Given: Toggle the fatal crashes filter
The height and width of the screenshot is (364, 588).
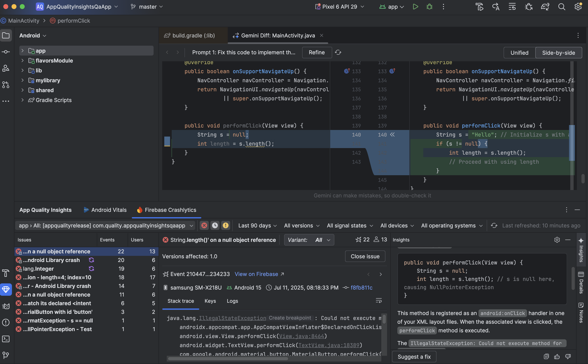Looking at the screenshot, I should pyautogui.click(x=204, y=225).
